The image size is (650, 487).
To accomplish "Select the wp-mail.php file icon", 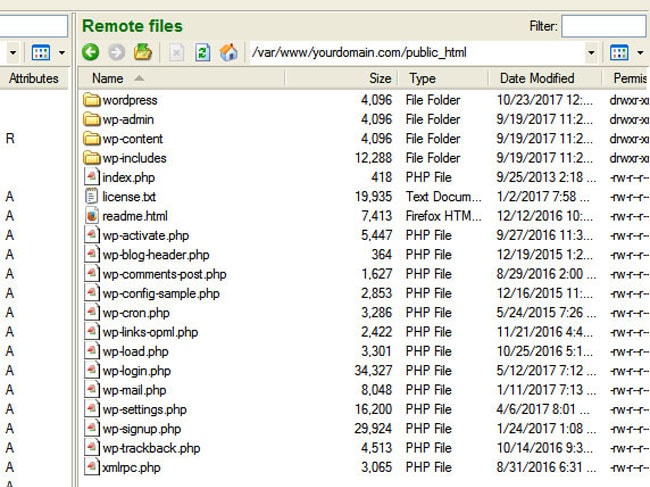I will [x=92, y=390].
